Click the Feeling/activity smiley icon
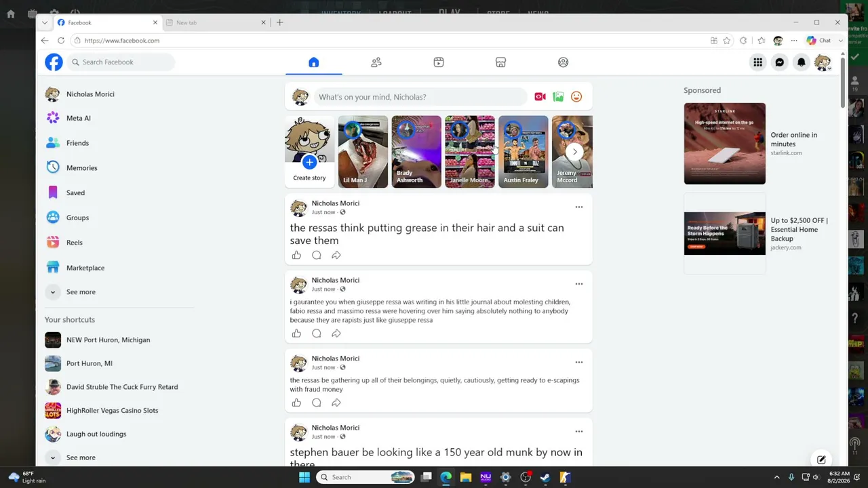Viewport: 868px width, 488px height. [x=576, y=97]
